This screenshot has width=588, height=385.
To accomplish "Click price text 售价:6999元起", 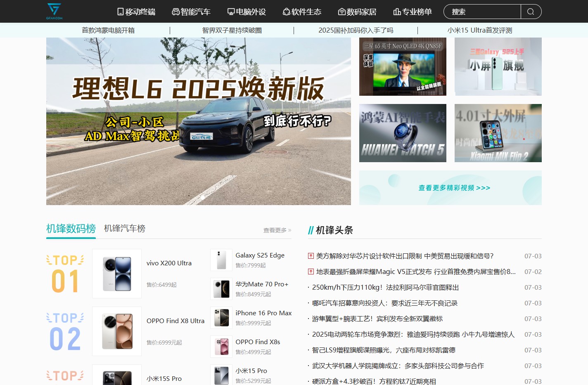I will 164,342.
